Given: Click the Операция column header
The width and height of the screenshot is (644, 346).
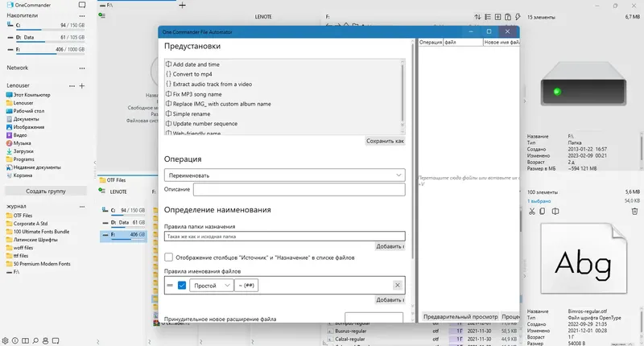Looking at the screenshot, I should point(431,43).
